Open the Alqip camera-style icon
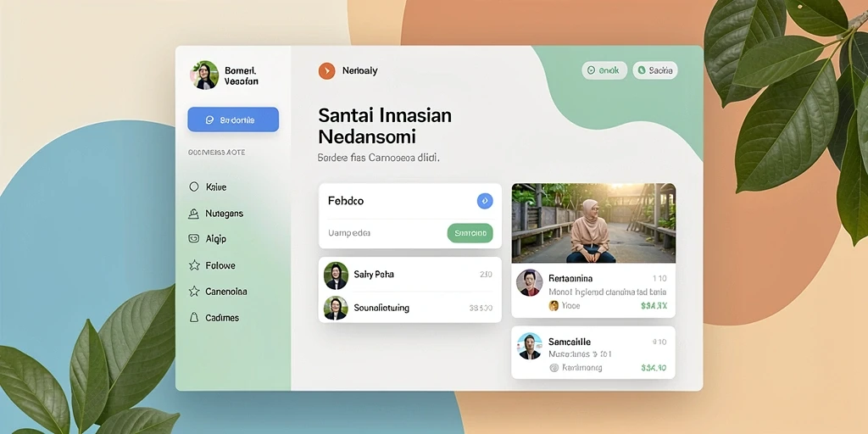This screenshot has width=868, height=434. click(194, 238)
